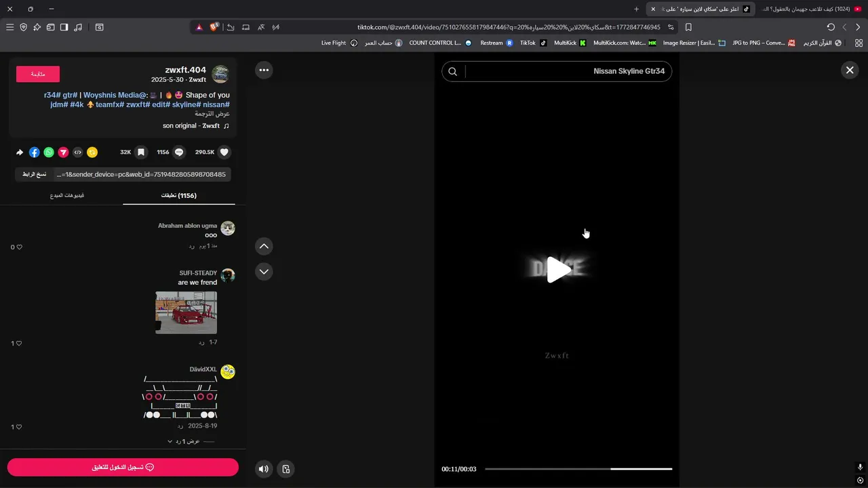Click the Nissan Skyline Gtr34 search field

(557, 71)
